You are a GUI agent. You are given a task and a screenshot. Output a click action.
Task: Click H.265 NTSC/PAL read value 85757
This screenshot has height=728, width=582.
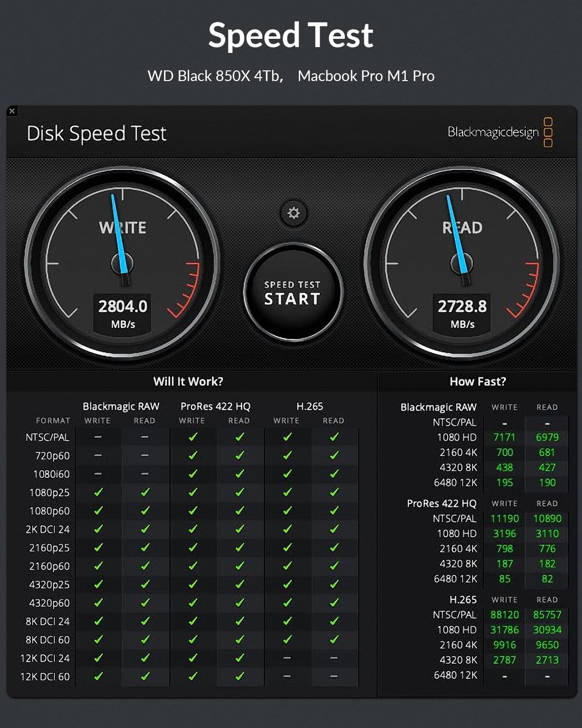point(547,614)
